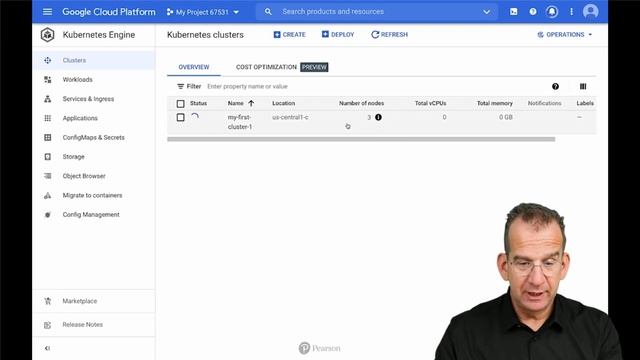Screen dimensions: 640x360
Task: Open Migrate to containers in the sidebar
Action: click(x=92, y=196)
